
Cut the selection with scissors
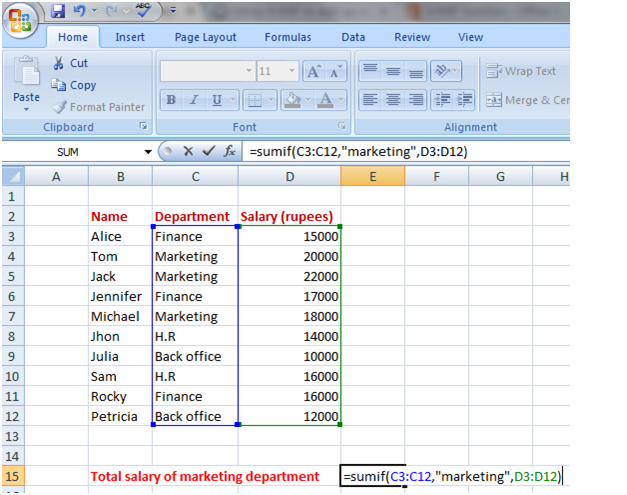(x=70, y=63)
